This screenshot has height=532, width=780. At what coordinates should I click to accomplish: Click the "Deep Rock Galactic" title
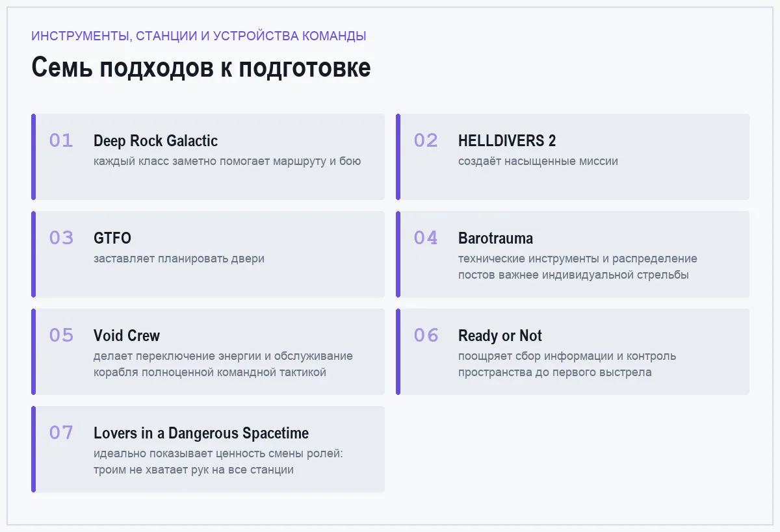[x=155, y=141]
